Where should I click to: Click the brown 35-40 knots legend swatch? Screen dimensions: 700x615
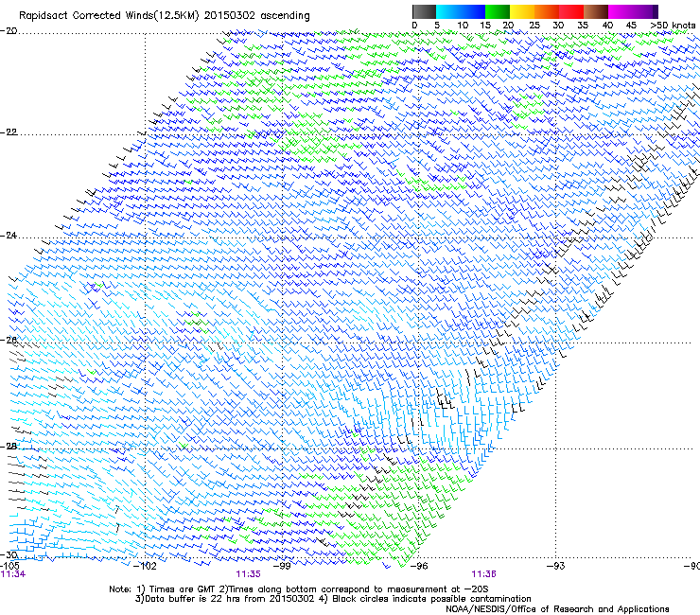click(596, 11)
